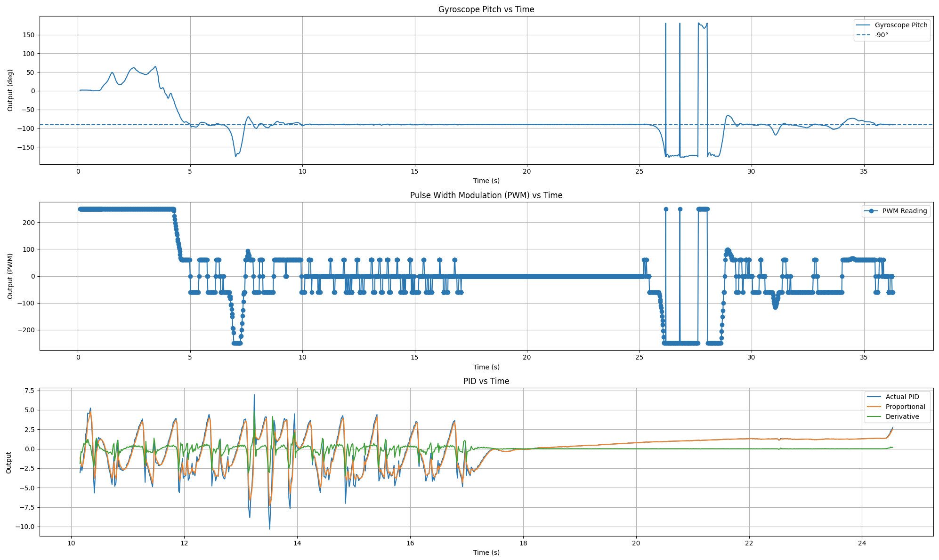Click the 'Output (PWM)' y-axis label
This screenshot has height=560, width=939.
(x=10, y=276)
